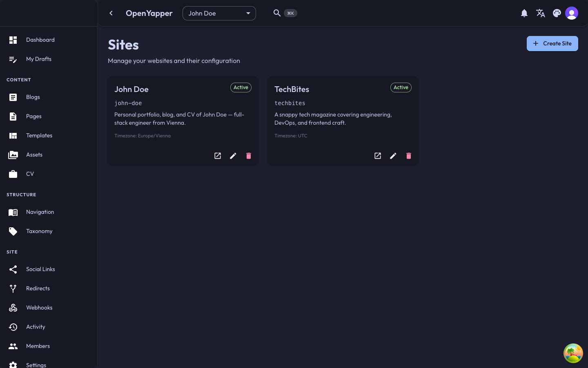Open the user avatar profile picture
Screen dimensions: 588x368
(572, 13)
